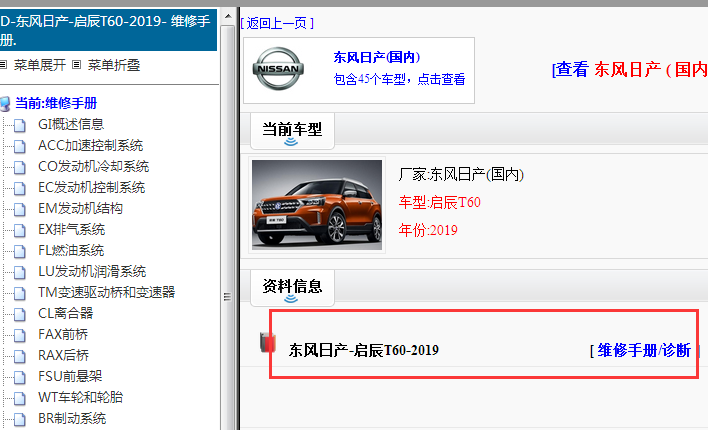This screenshot has height=430, width=708.
Task: Click the page icon beside FAX前桥
Action: 19,335
